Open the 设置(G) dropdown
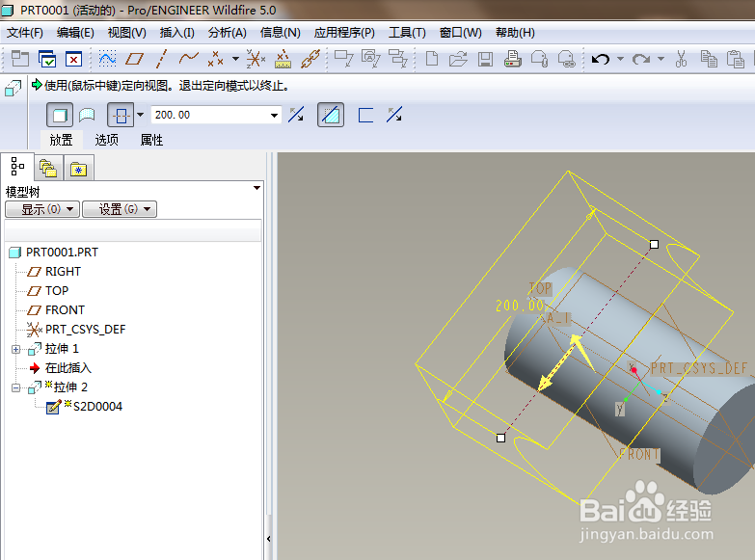Image resolution: width=755 pixels, height=560 pixels. (x=120, y=209)
